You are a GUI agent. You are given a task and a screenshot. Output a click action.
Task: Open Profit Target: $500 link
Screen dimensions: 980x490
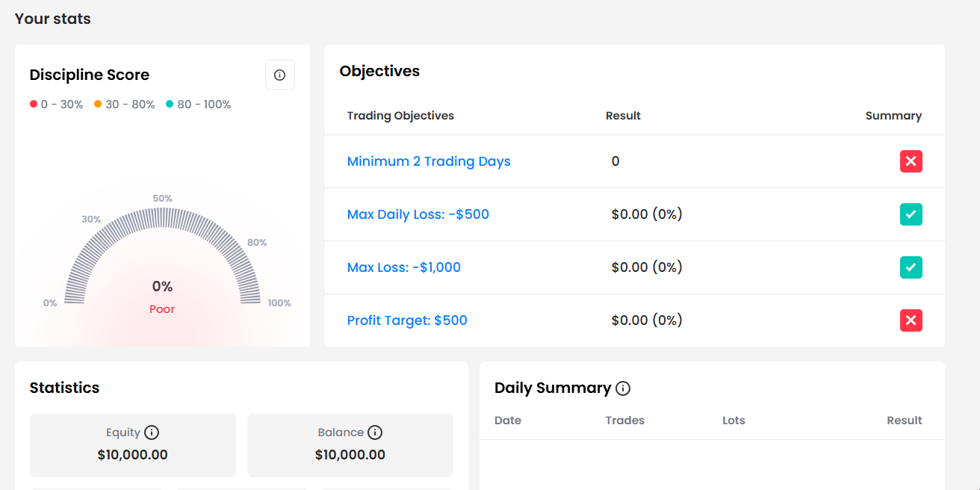[x=407, y=320]
